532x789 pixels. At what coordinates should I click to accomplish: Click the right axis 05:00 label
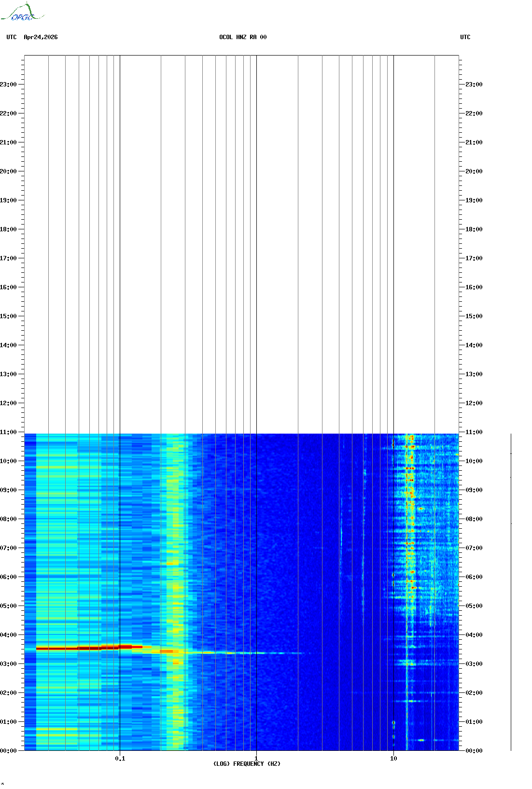click(474, 606)
